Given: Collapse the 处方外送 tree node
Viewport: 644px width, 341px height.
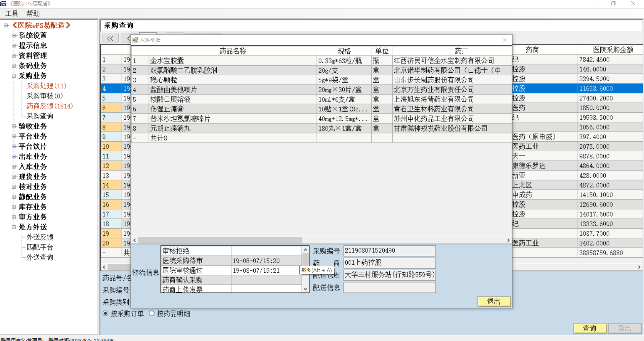Looking at the screenshot, I should [14, 227].
